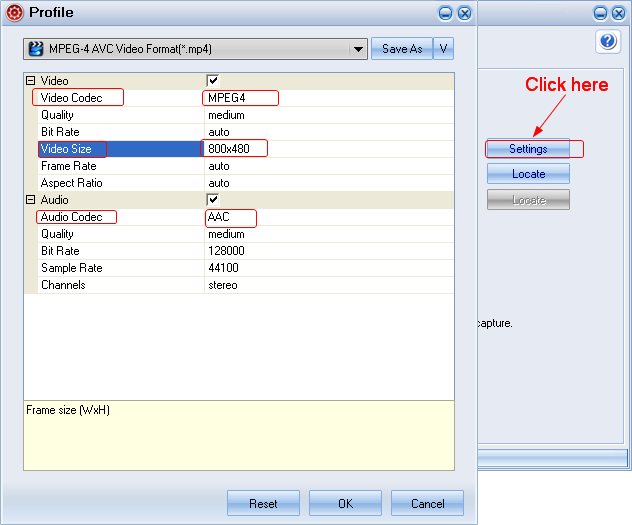The width and height of the screenshot is (632, 525).
Task: Minimize the Profile dialog
Action: click(445, 14)
